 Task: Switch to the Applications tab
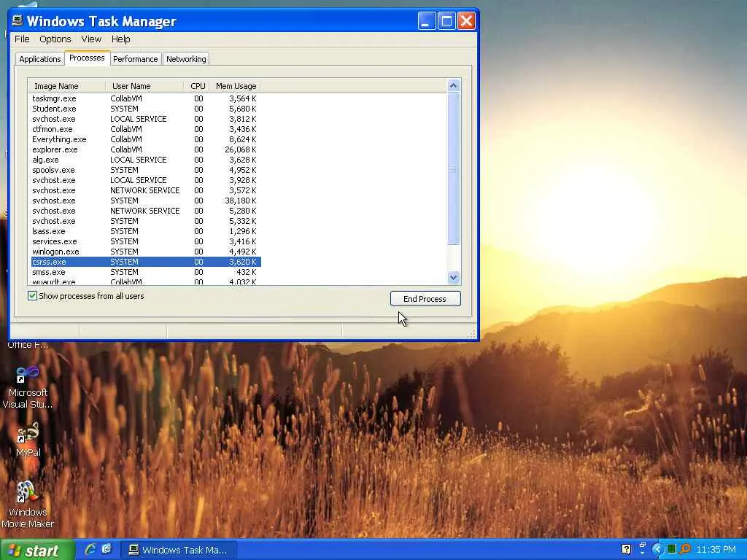click(x=40, y=59)
